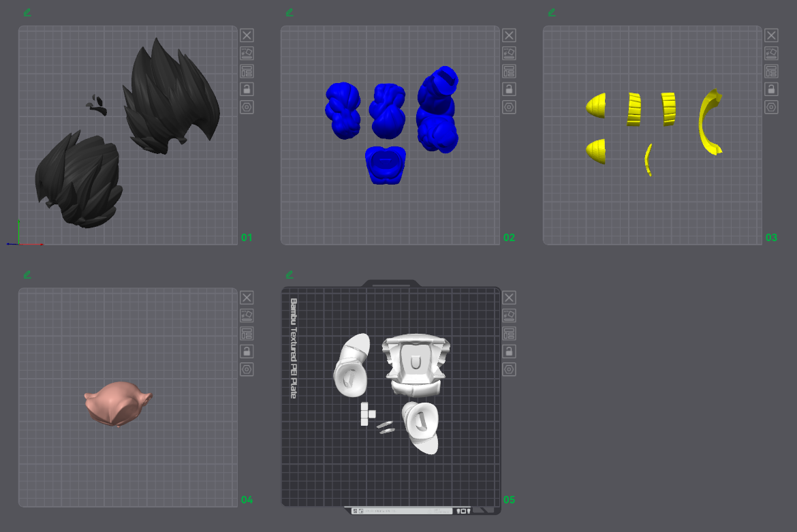Select the thin yellow sliver on plate 03
This screenshot has height=532, width=797.
[x=648, y=159]
